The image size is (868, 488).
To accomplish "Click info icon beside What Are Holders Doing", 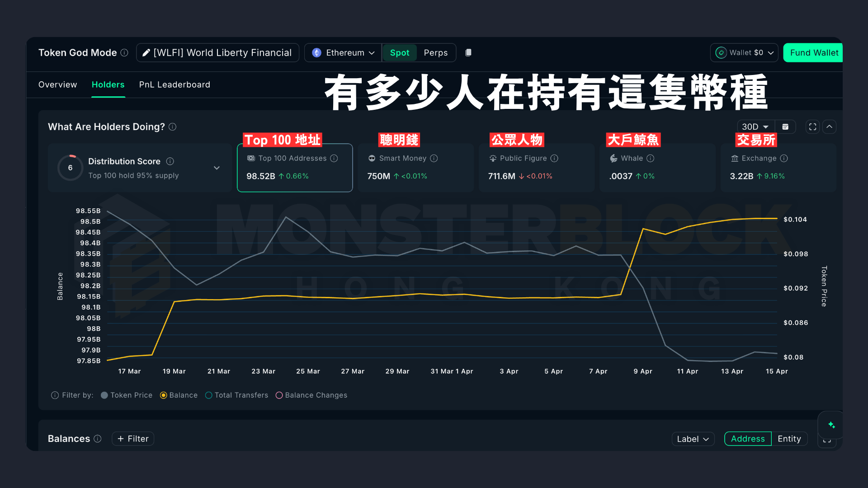I will (x=173, y=127).
